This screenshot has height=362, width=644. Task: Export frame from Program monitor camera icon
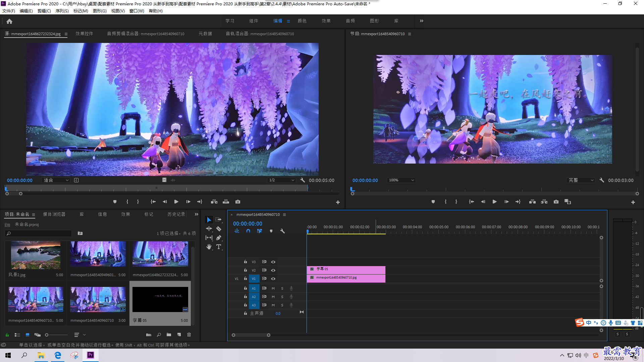[556, 202]
